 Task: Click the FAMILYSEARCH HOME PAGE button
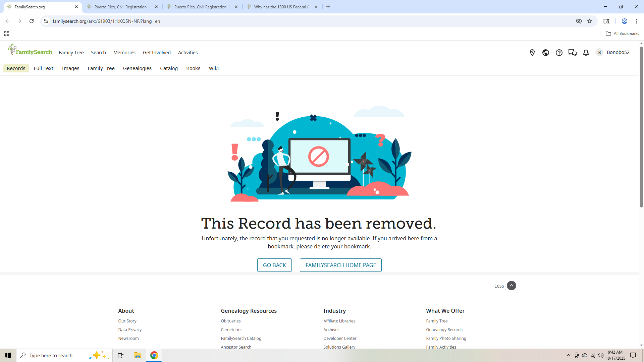pyautogui.click(x=340, y=265)
